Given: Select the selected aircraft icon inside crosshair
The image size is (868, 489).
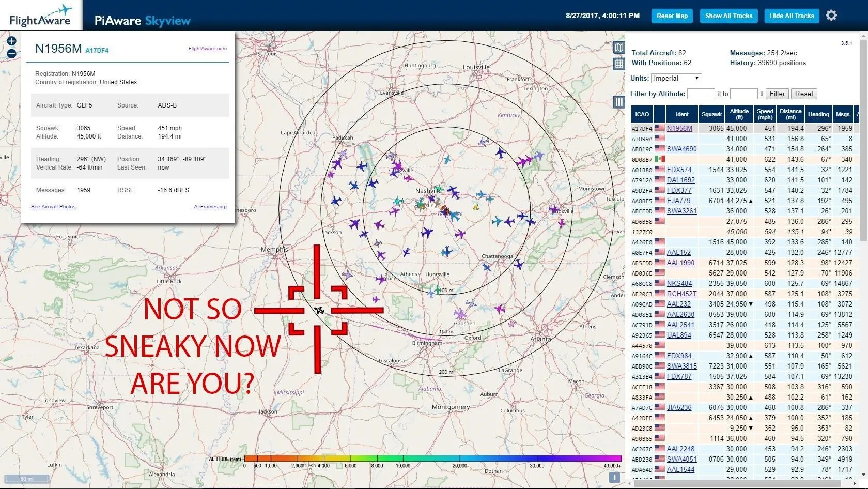Looking at the screenshot, I should click(319, 310).
